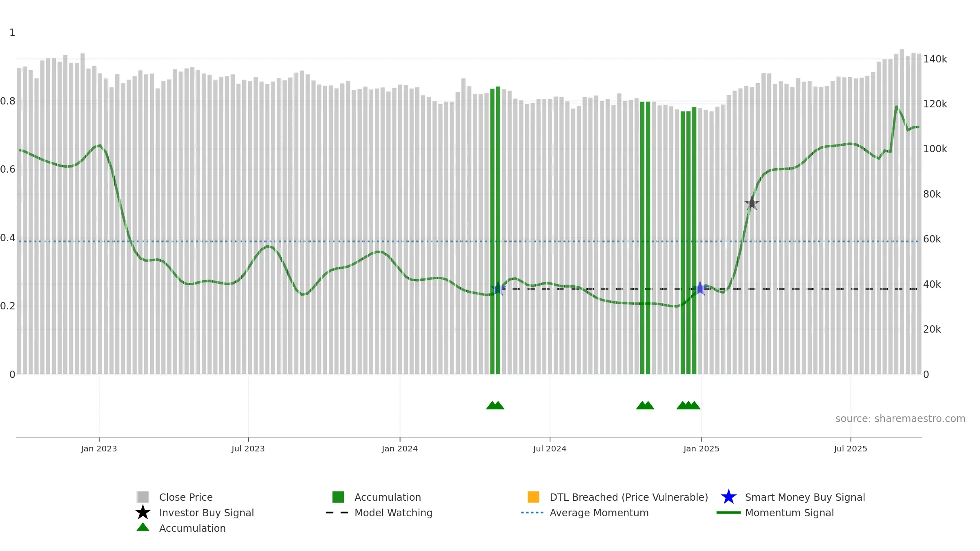Screen dimensions: 980x551
Task: Click the blue Smart Money Buy Signal legend star
Action: tap(728, 497)
